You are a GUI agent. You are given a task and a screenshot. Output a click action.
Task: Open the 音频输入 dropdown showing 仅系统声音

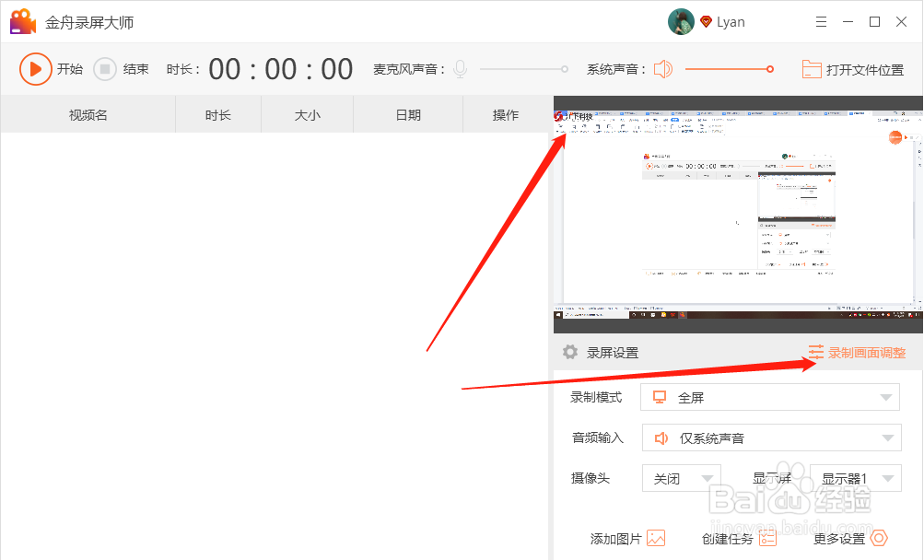tap(770, 437)
